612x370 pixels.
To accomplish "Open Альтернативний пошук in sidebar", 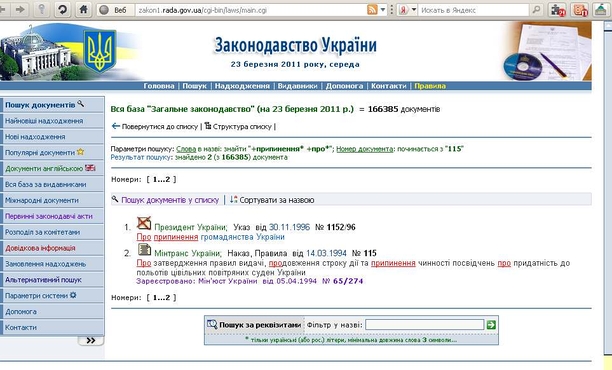I will pyautogui.click(x=43, y=280).
